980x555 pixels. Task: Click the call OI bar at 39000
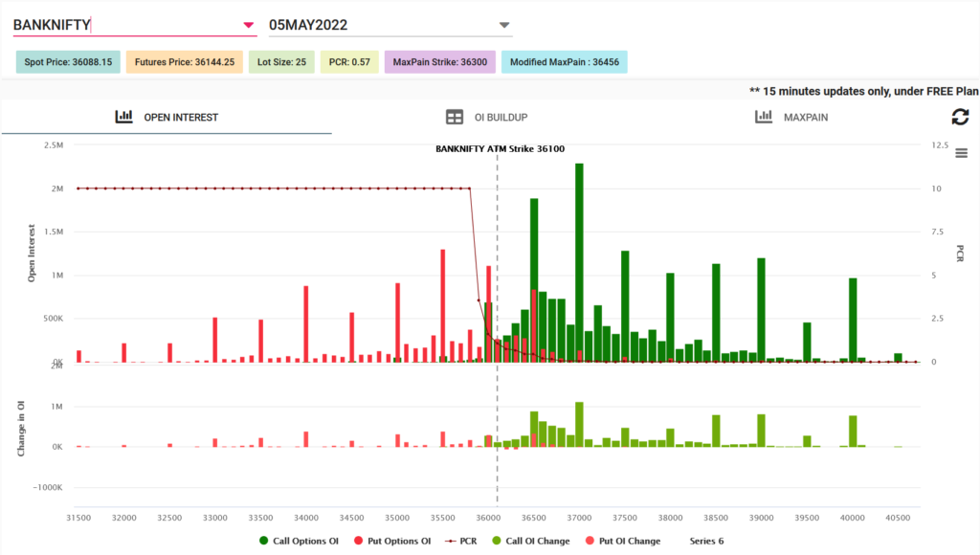pos(761,310)
